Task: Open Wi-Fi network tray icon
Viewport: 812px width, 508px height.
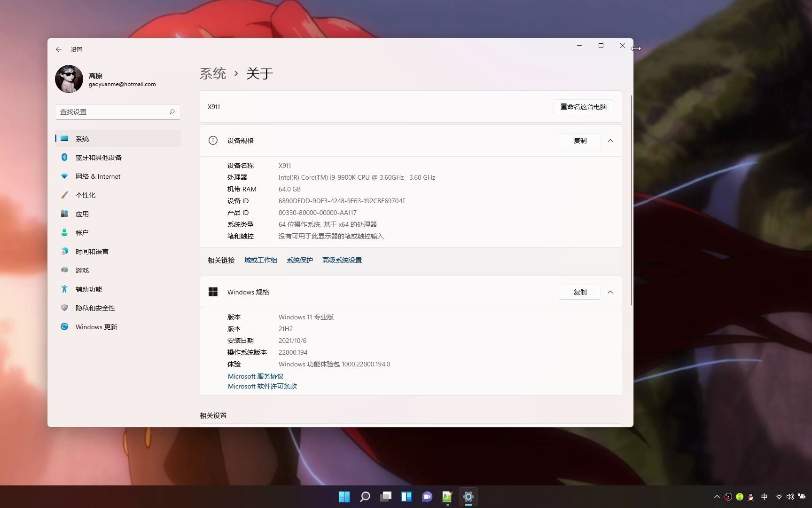Action: tap(779, 497)
